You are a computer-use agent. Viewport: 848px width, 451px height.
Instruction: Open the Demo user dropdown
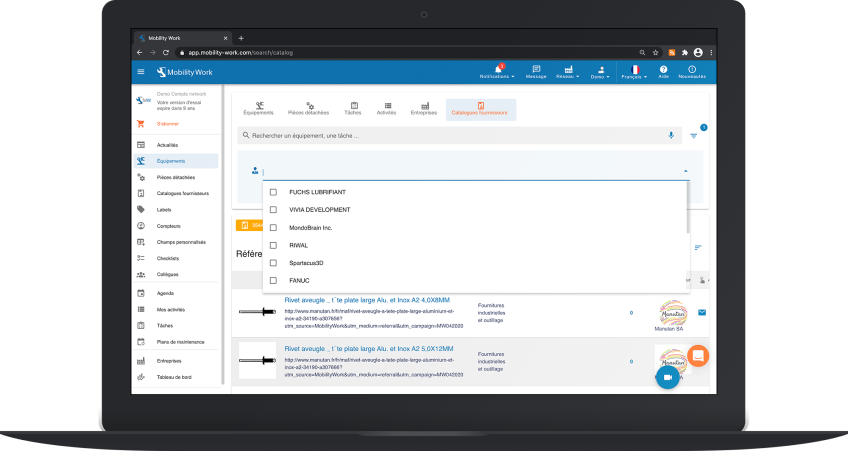tap(600, 72)
